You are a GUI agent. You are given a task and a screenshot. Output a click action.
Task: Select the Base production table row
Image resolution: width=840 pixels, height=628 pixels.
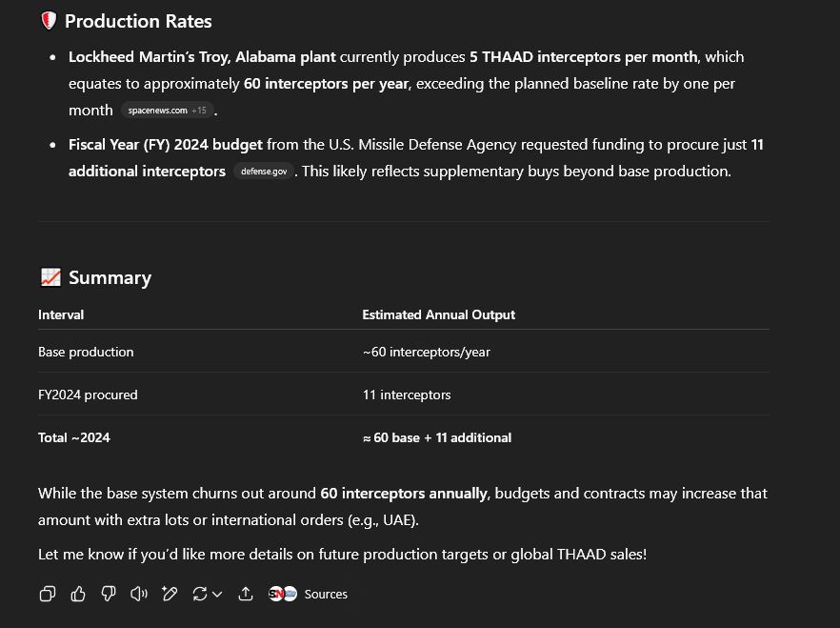pos(404,352)
